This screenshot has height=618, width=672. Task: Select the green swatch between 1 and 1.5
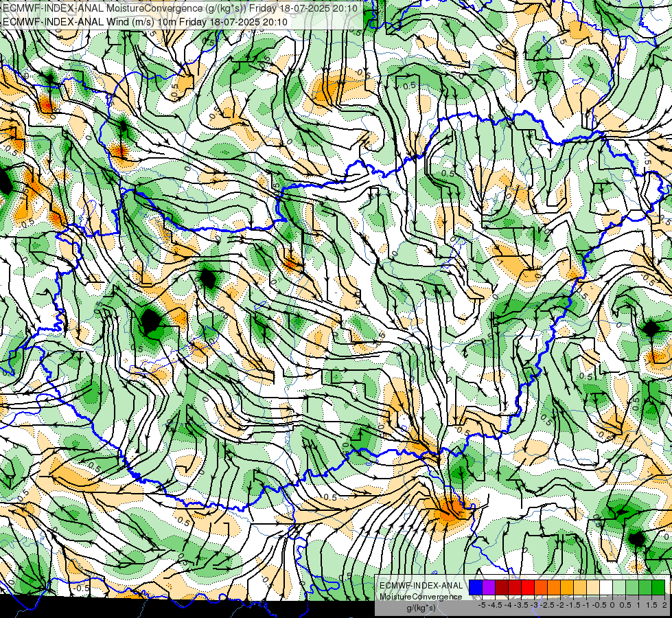[645, 587]
